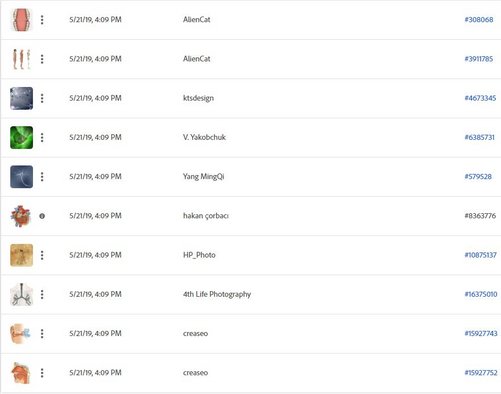Select Vitruvian man thumbnail by HP_Photo
This screenshot has height=394, width=501.
[22, 255]
